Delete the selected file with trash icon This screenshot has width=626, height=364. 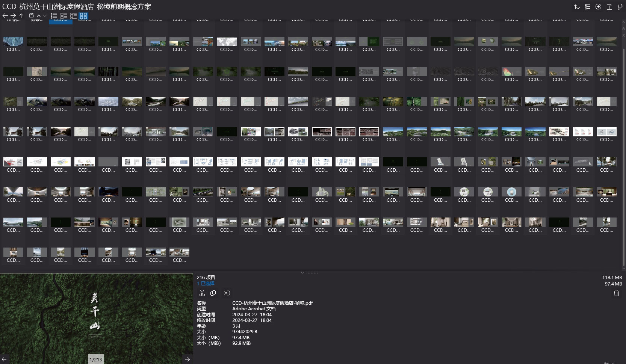(x=616, y=293)
